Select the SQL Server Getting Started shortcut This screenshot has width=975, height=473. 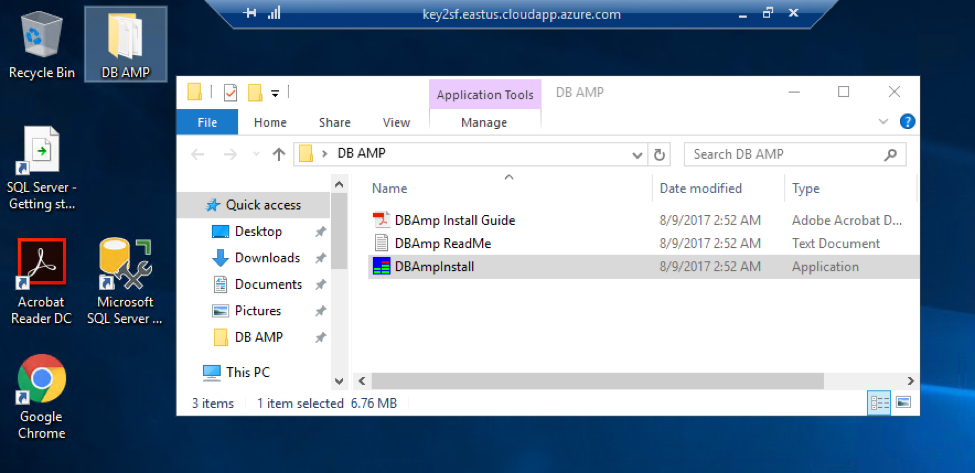(x=42, y=168)
